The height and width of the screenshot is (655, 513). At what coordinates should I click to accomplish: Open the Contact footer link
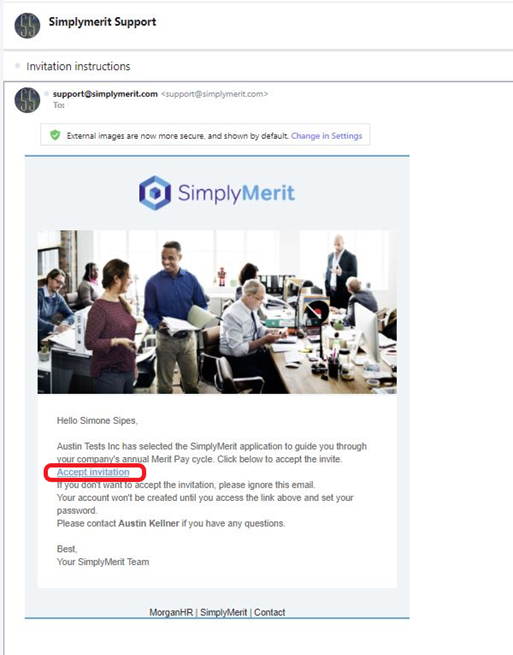pyautogui.click(x=269, y=612)
